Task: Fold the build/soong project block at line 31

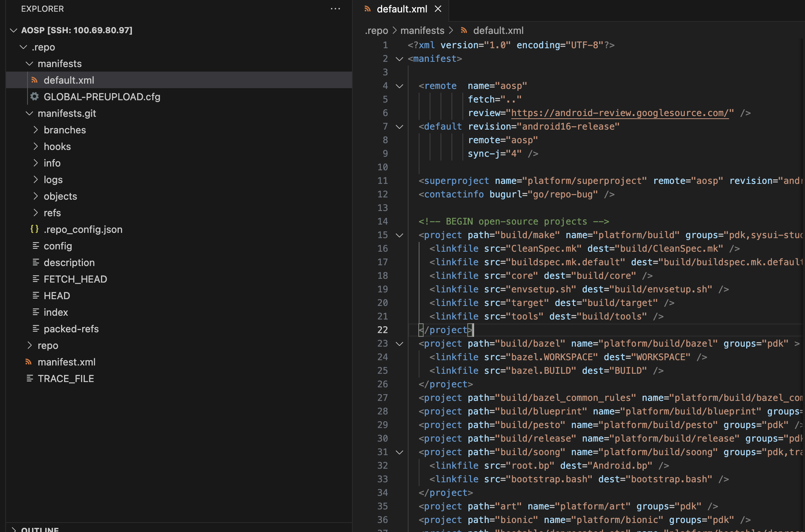Action: pos(399,452)
